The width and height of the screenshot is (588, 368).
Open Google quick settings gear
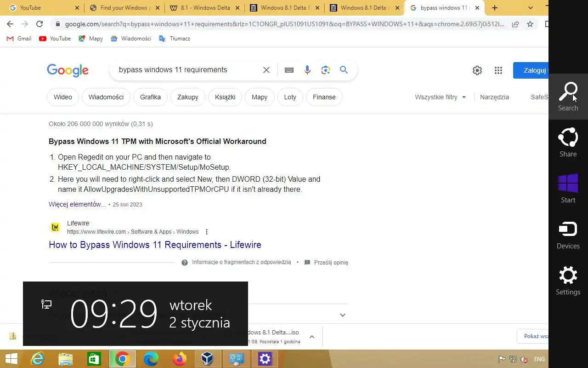tap(477, 70)
